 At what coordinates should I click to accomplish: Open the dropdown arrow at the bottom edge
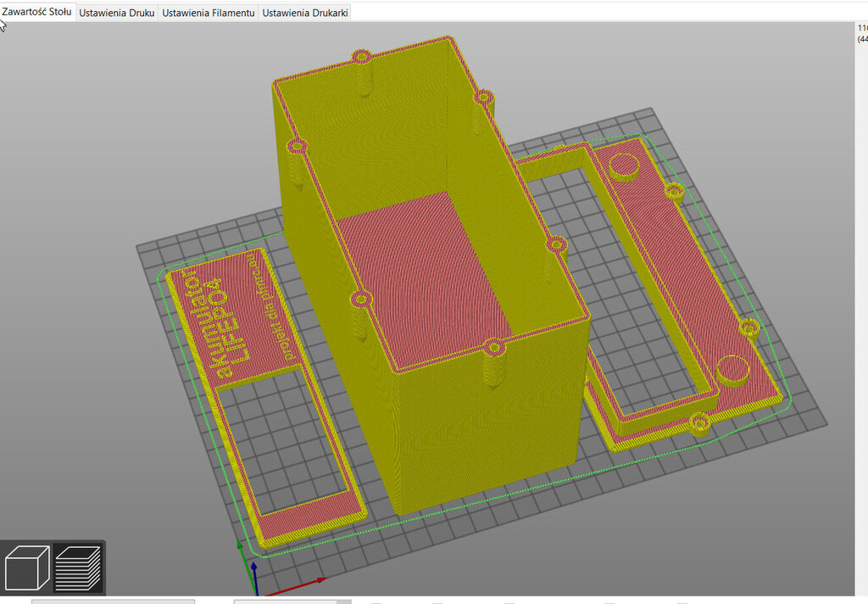click(x=342, y=601)
